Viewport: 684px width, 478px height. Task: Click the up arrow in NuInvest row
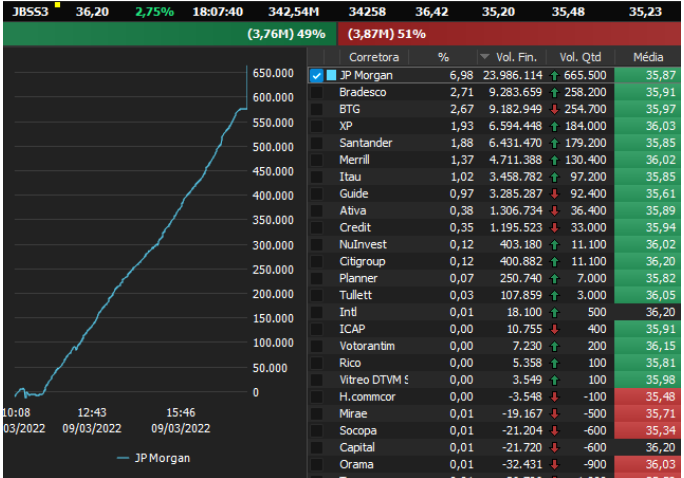(554, 245)
